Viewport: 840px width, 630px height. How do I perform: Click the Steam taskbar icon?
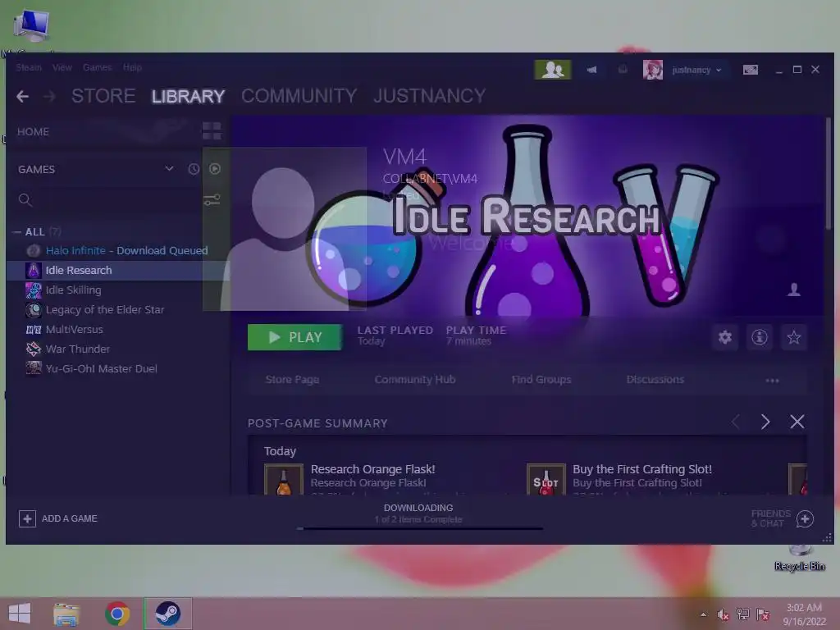point(167,614)
